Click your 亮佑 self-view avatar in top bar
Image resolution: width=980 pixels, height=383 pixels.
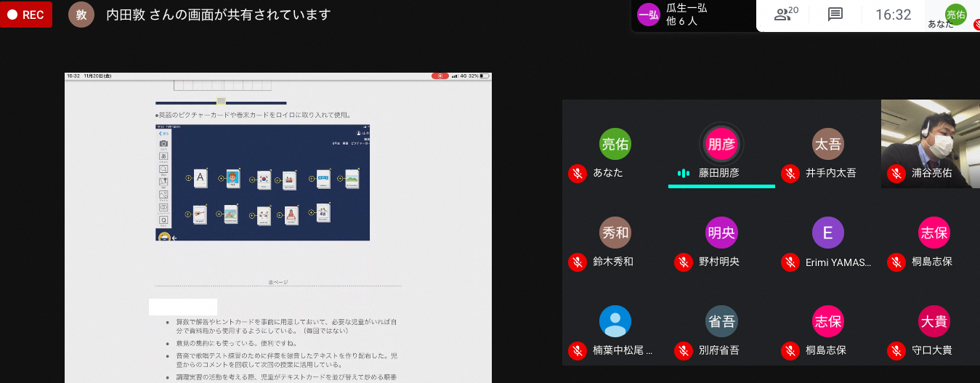point(955,15)
